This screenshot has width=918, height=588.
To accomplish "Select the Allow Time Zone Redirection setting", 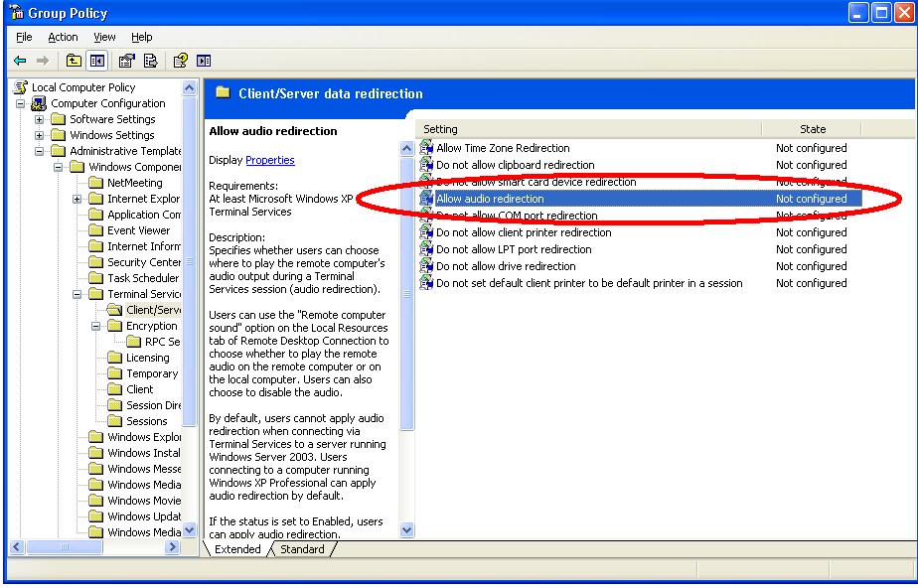I will point(503,148).
